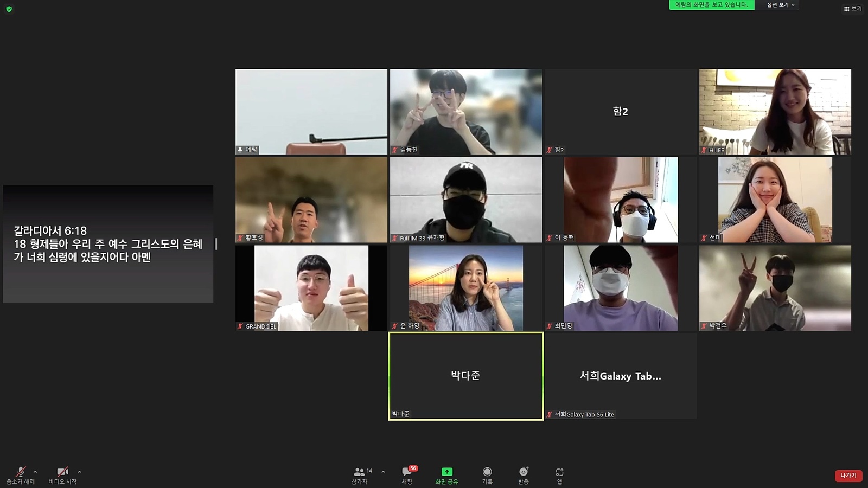Expand video options arrow next to camera
This screenshot has height=488, width=868.
pyautogui.click(x=80, y=472)
